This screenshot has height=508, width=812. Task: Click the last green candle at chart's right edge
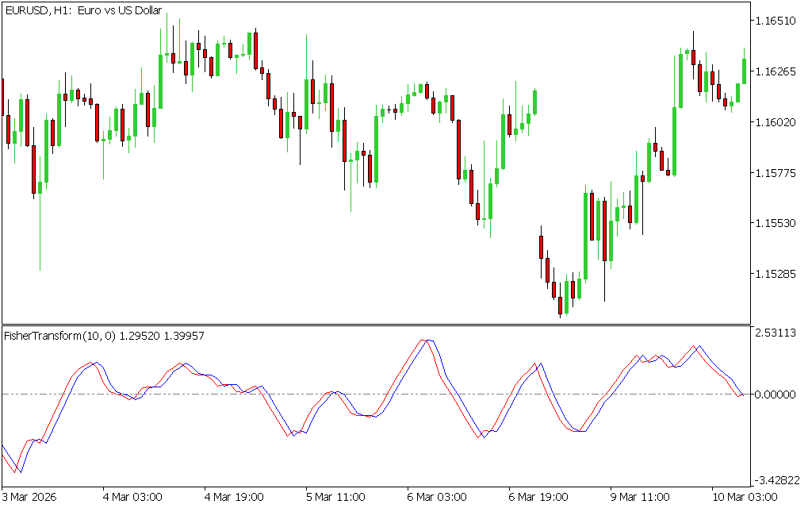coord(745,71)
